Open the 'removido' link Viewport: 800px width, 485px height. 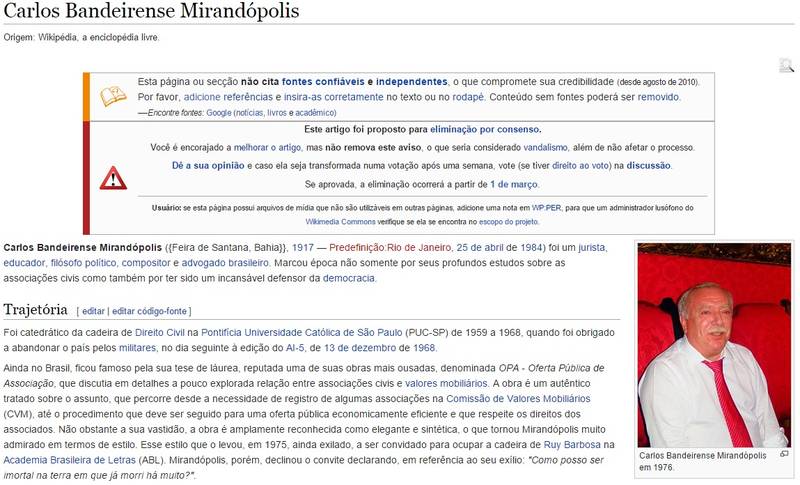point(658,97)
